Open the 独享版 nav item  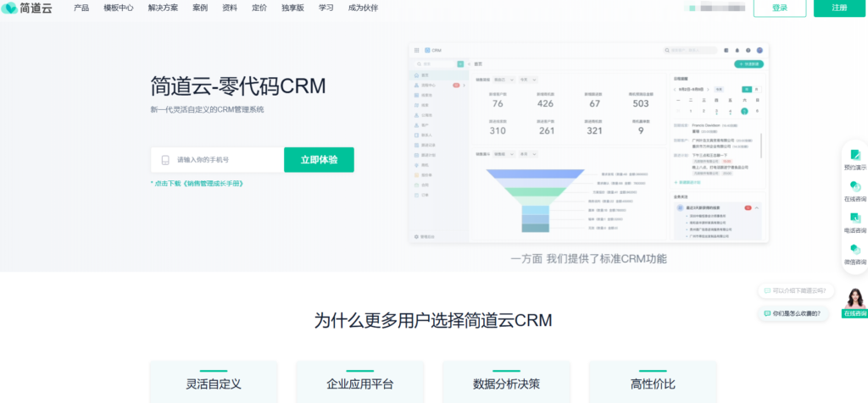coord(292,8)
